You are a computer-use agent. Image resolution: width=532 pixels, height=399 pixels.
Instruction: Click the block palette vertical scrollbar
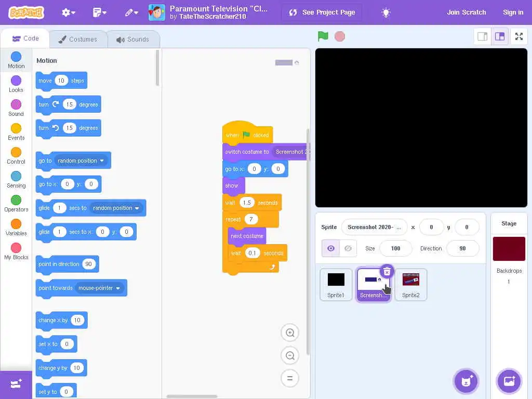pos(157,68)
